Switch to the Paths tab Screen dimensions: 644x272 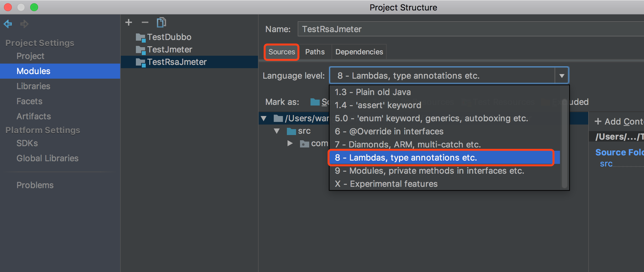click(315, 52)
